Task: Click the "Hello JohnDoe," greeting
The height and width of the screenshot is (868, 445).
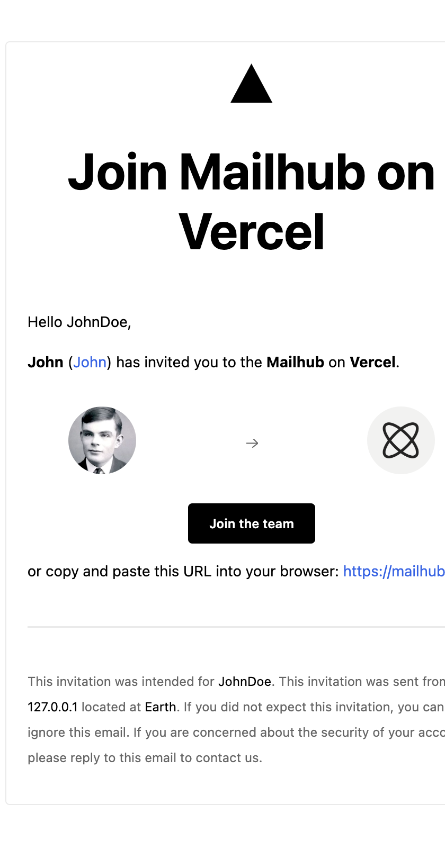Action: [x=79, y=322]
